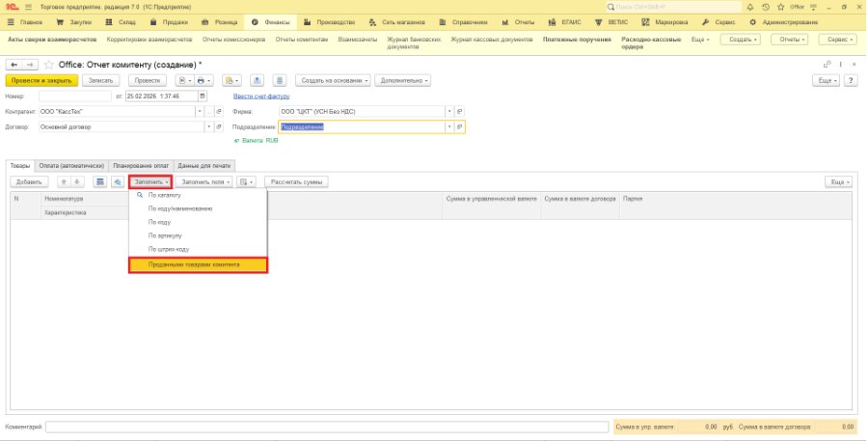Click the document structure list icon
868x441 pixels.
280,80
